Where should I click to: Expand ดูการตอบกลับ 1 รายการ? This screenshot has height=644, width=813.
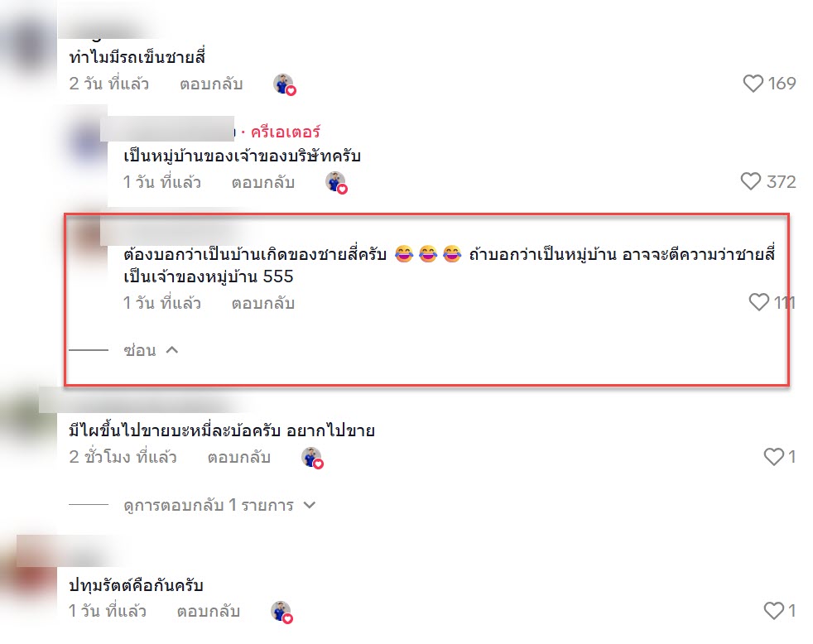(209, 505)
